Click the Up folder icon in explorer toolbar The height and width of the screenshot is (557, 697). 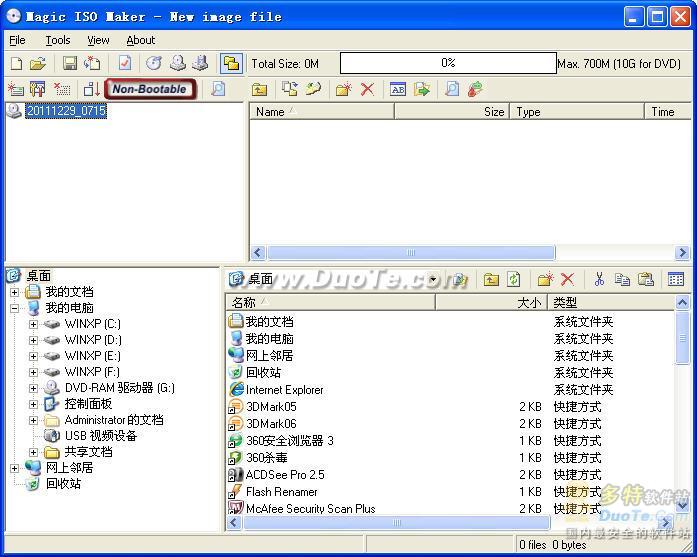pos(491,280)
